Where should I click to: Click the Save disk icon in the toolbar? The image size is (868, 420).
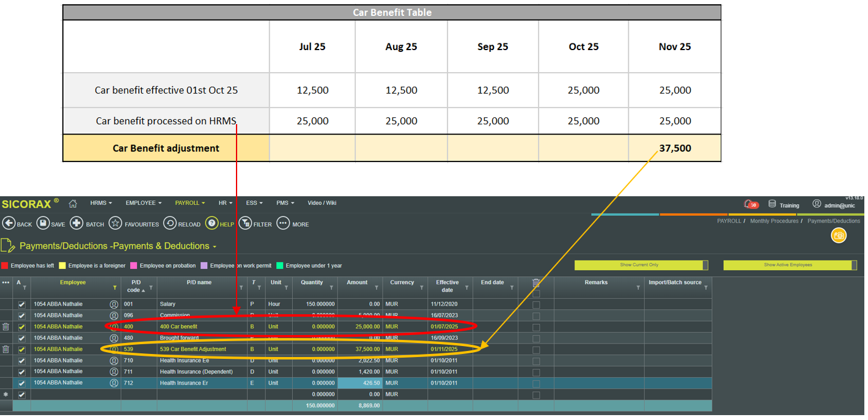(43, 223)
